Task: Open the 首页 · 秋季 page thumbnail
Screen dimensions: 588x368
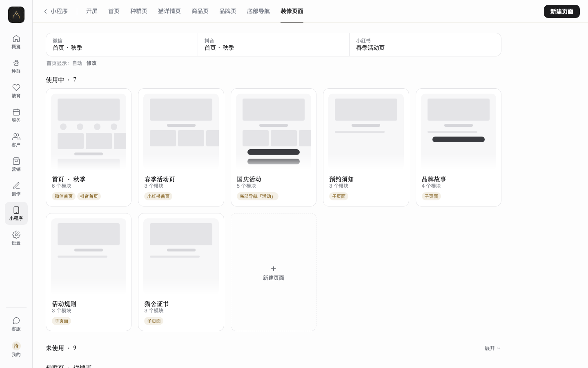Action: coord(89,131)
